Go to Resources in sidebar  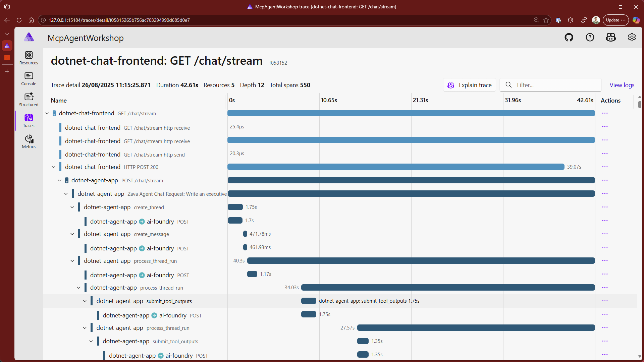coord(29,58)
